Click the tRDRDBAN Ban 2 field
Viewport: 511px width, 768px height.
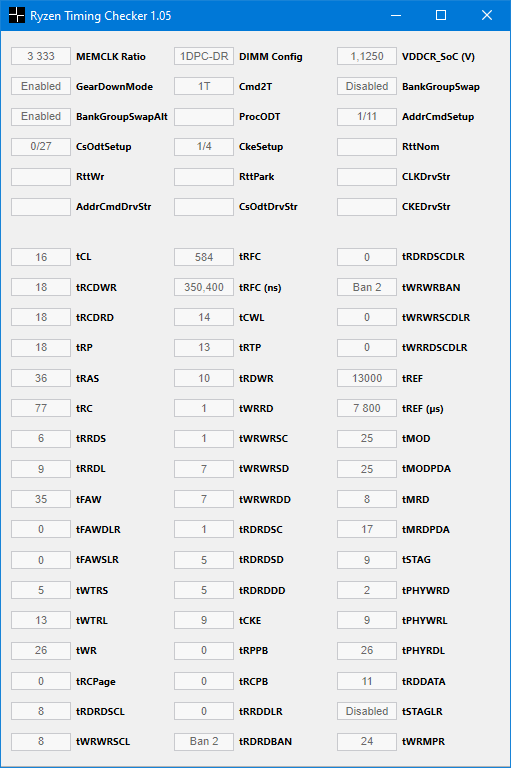(x=204, y=742)
